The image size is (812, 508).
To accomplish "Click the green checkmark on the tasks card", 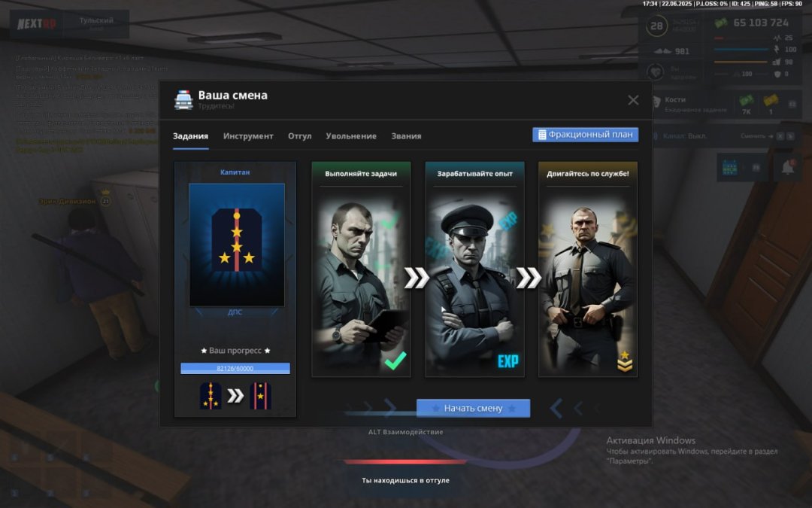I will coord(395,362).
